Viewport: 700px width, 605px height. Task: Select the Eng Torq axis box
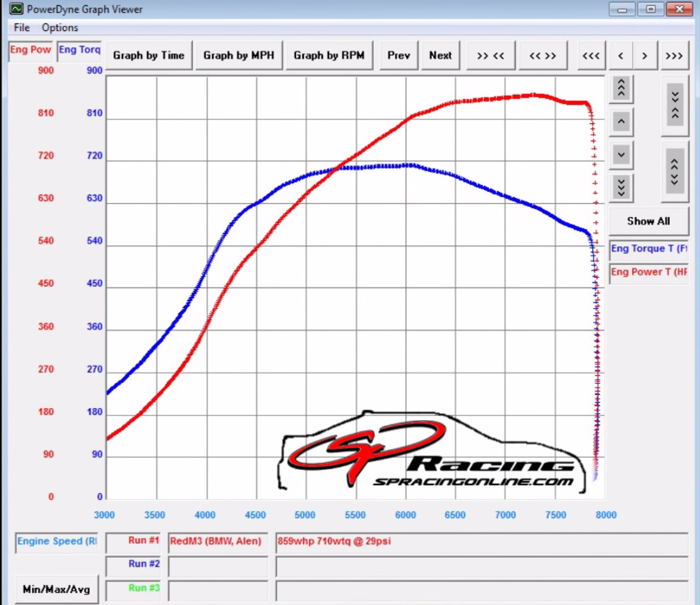coord(79,50)
